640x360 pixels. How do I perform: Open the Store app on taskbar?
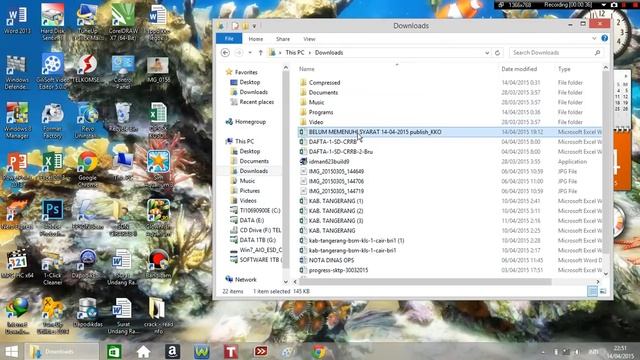114,351
